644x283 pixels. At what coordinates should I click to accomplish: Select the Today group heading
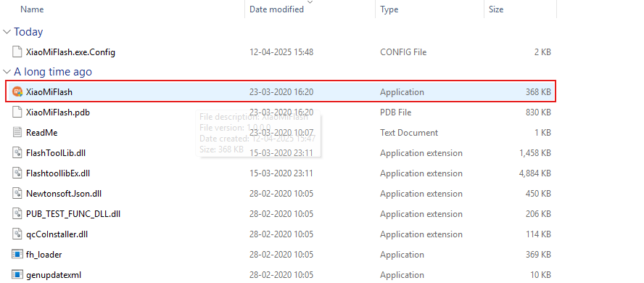pyautogui.click(x=28, y=32)
